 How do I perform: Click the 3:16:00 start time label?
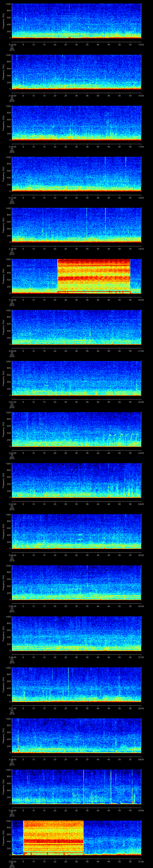(12, 147)
